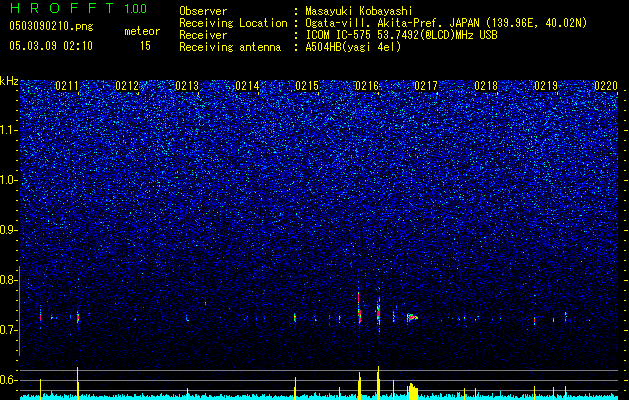Click the meteor label
The width and height of the screenshot is (629, 400).
pos(142,31)
